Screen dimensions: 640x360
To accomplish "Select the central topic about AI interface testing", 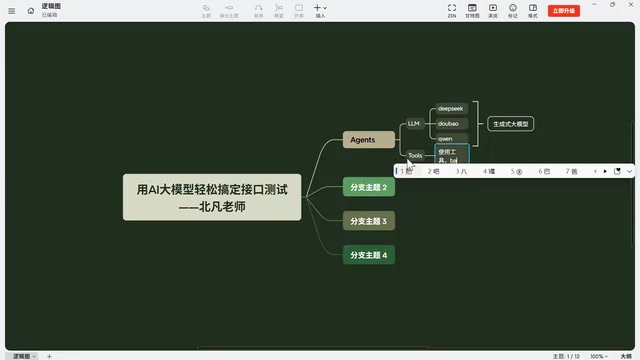I will [x=212, y=198].
